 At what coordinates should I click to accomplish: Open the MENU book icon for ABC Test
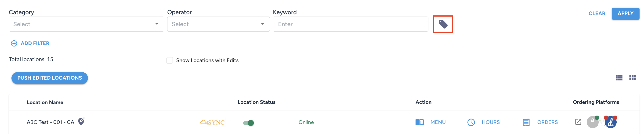pos(420,122)
